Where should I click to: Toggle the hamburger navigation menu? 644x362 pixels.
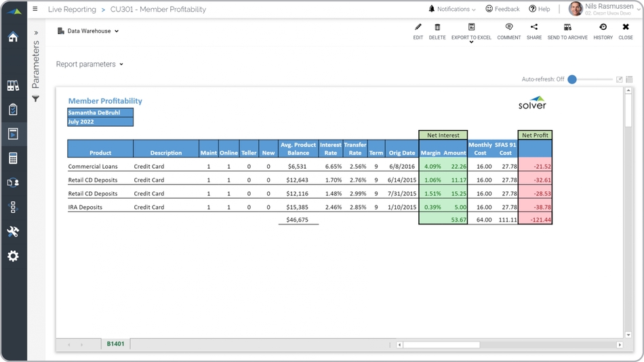35,9
